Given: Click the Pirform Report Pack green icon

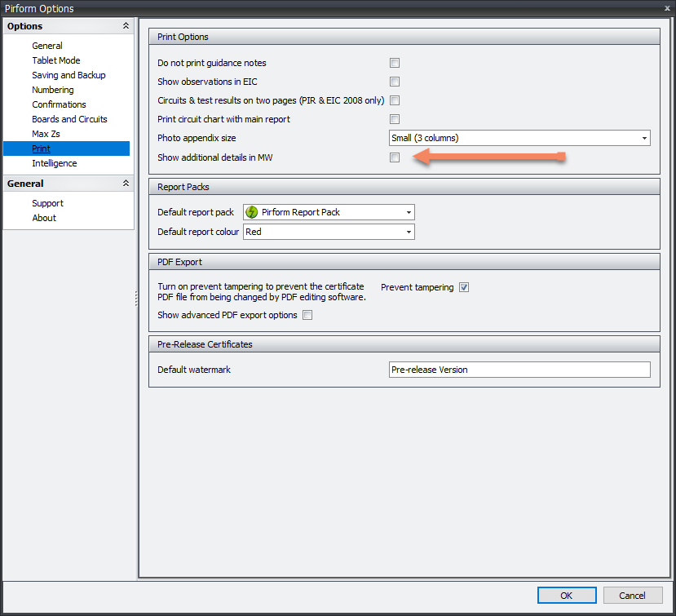Looking at the screenshot, I should click(251, 212).
